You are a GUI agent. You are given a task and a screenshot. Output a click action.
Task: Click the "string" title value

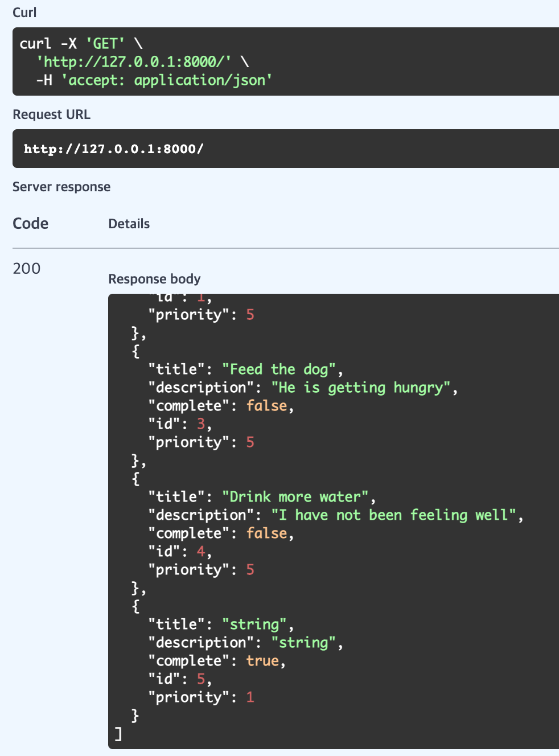tap(254, 624)
